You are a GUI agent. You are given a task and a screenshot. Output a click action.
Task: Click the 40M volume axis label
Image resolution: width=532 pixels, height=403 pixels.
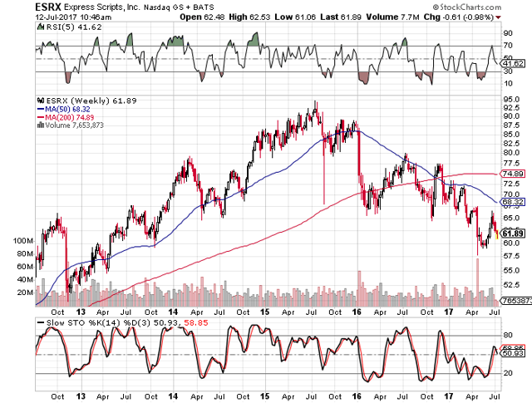tap(25, 279)
